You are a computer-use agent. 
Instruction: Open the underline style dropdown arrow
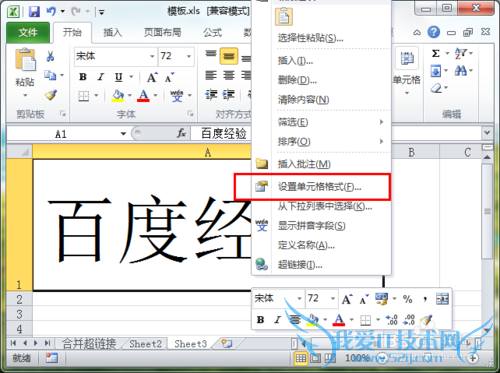(x=131, y=77)
